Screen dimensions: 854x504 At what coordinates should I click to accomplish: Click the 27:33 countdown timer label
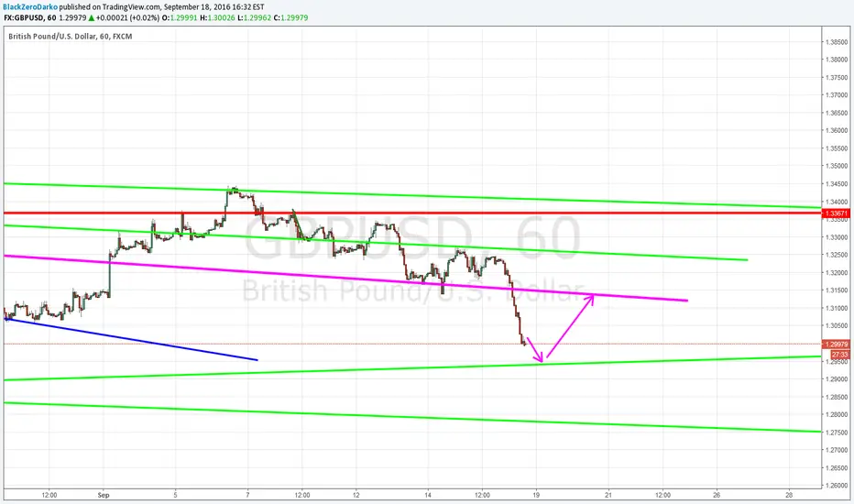pos(839,354)
